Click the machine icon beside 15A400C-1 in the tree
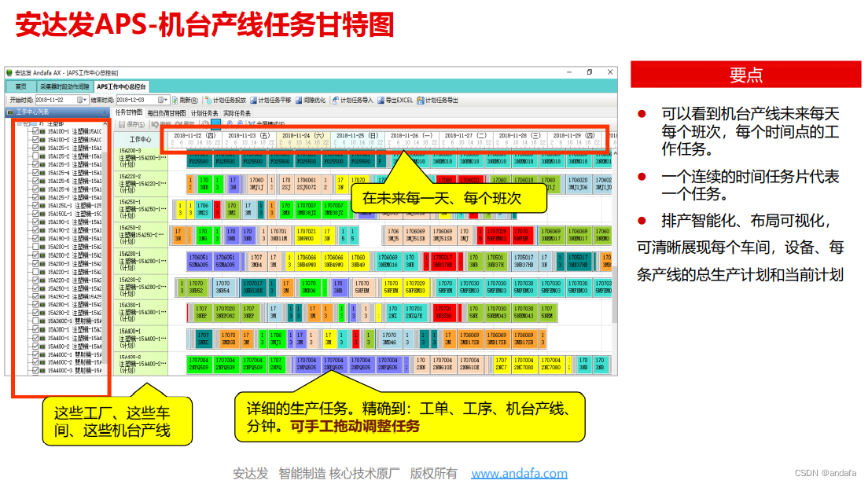 42,354
